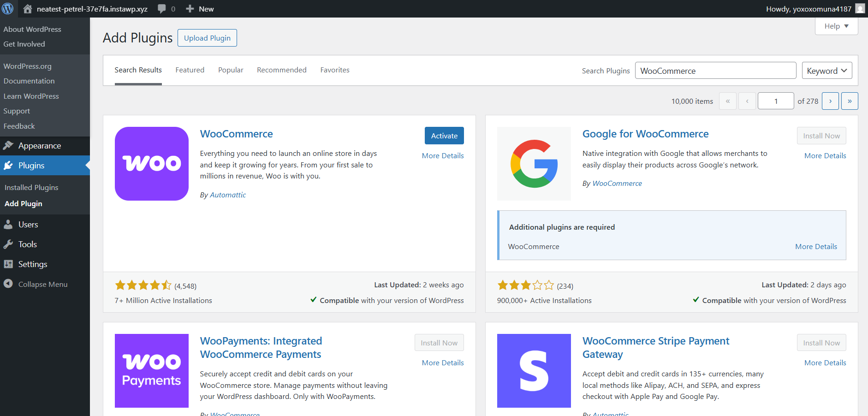Open WooCommerce author link under Google plugin
Image resolution: width=868 pixels, height=416 pixels.
coord(617,184)
